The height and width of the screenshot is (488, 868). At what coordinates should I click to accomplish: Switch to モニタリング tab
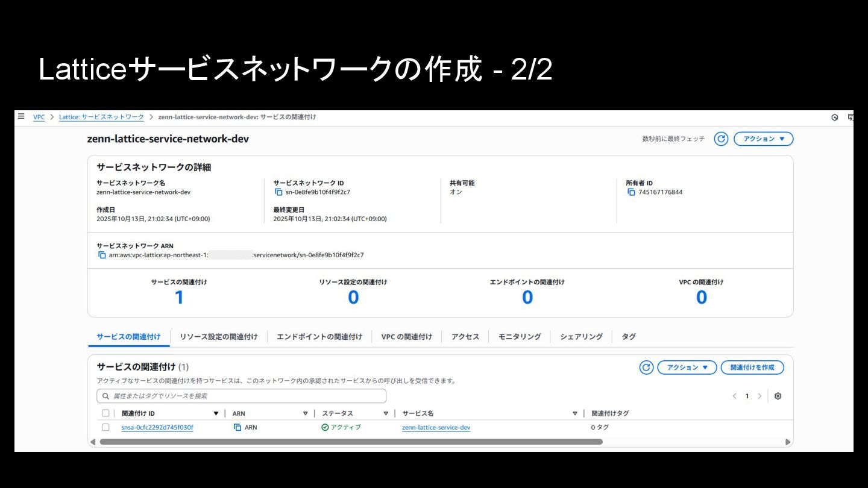coord(520,337)
